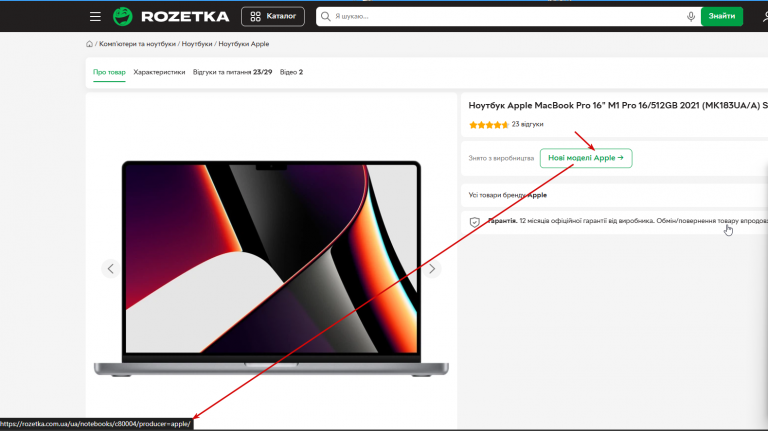This screenshot has height=431, width=768.
Task: Show previous product image arrow
Action: pos(111,268)
